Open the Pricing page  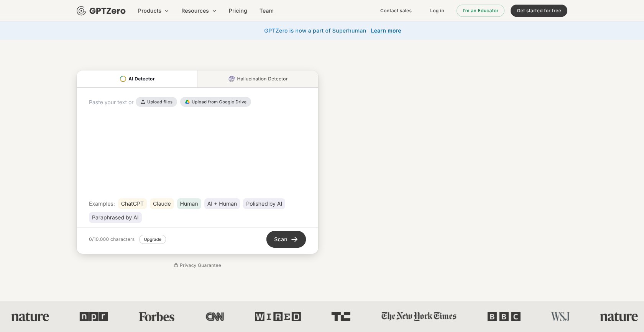(238, 11)
